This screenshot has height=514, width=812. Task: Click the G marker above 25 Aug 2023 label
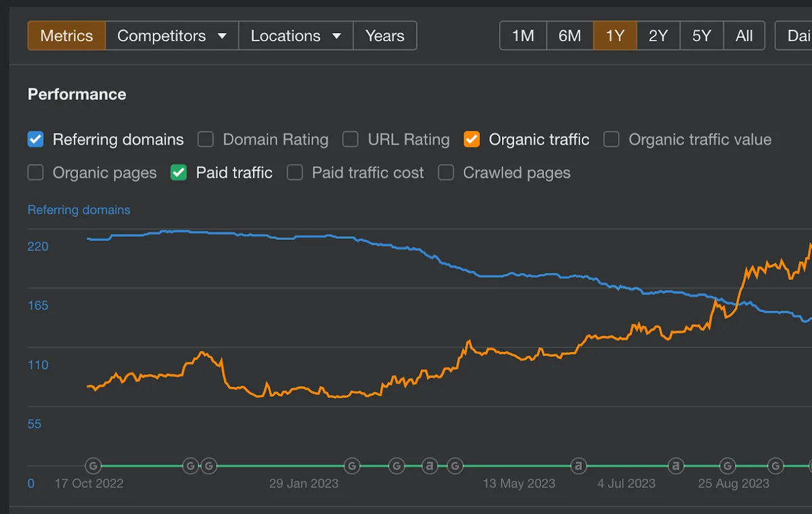tap(727, 465)
